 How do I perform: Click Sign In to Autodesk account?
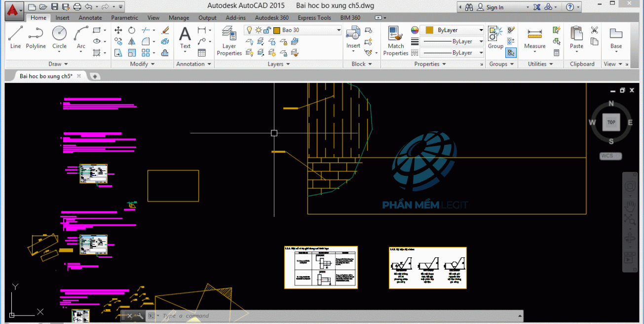[494, 7]
